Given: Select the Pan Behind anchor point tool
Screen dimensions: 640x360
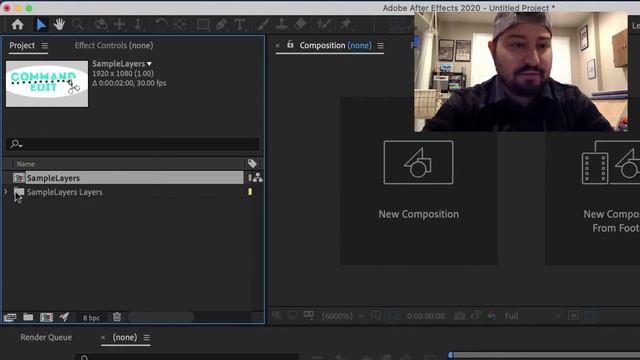Looking at the screenshot, I should [180, 25].
